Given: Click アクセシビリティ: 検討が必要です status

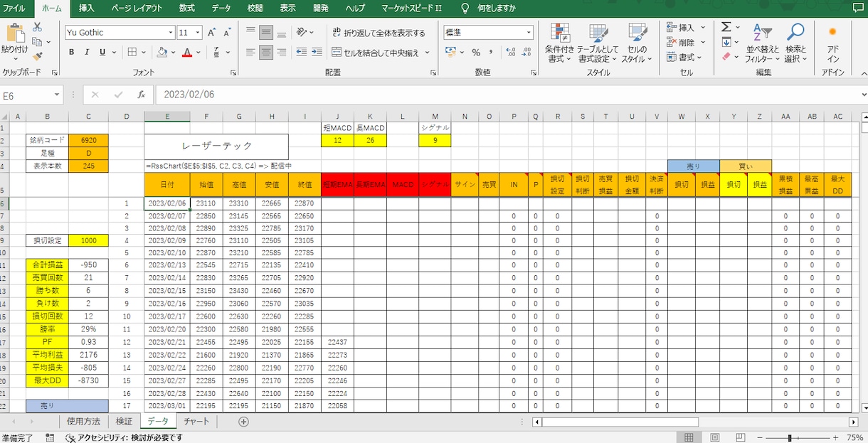Looking at the screenshot, I should (124, 438).
